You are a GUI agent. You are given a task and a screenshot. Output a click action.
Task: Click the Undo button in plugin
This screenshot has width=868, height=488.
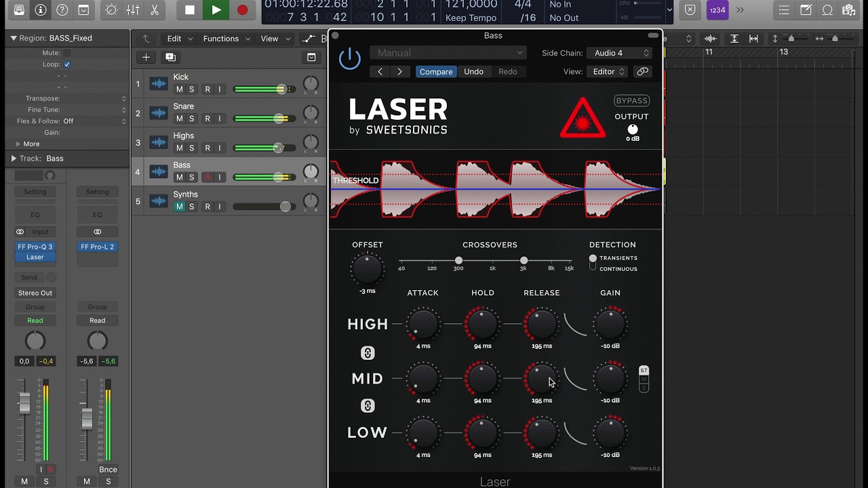473,71
